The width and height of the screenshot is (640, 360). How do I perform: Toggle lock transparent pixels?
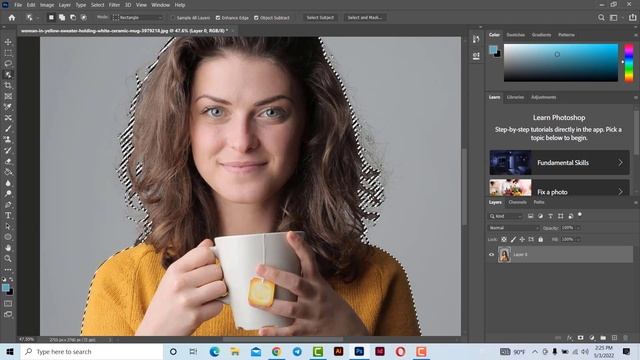(504, 240)
